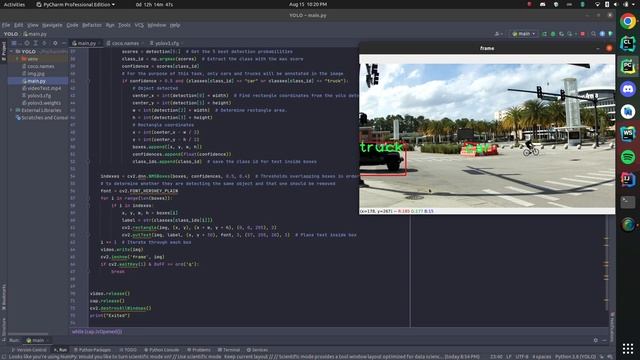Expand External Libraries in project tree
The height and width of the screenshot is (360, 640).
tap(12, 110)
